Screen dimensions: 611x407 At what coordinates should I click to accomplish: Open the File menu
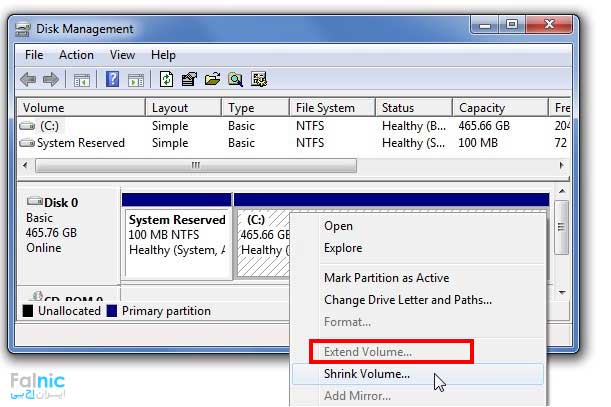(x=34, y=55)
